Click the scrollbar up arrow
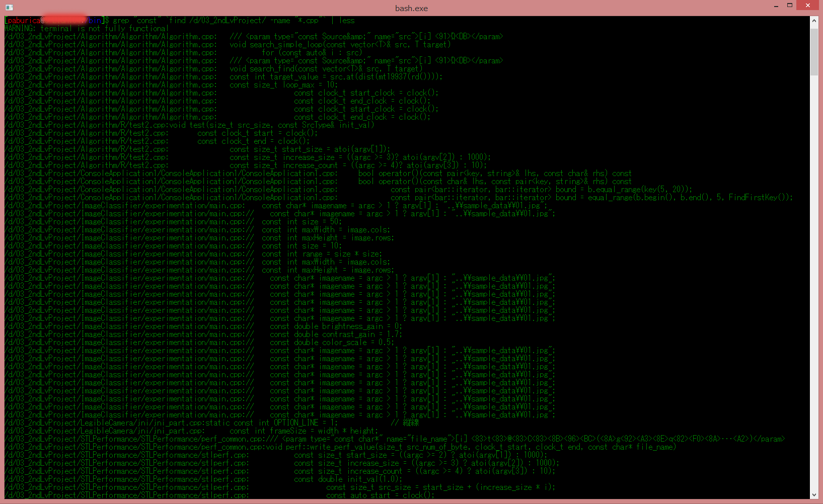 (x=814, y=21)
